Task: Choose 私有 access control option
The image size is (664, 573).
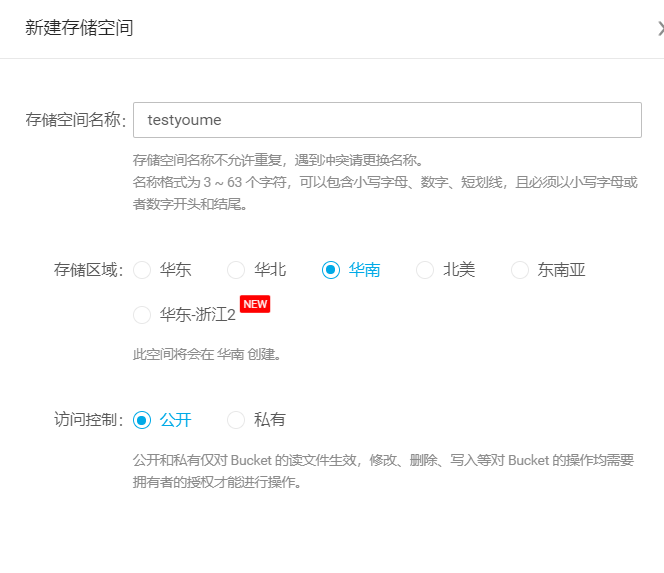Action: coord(236,420)
